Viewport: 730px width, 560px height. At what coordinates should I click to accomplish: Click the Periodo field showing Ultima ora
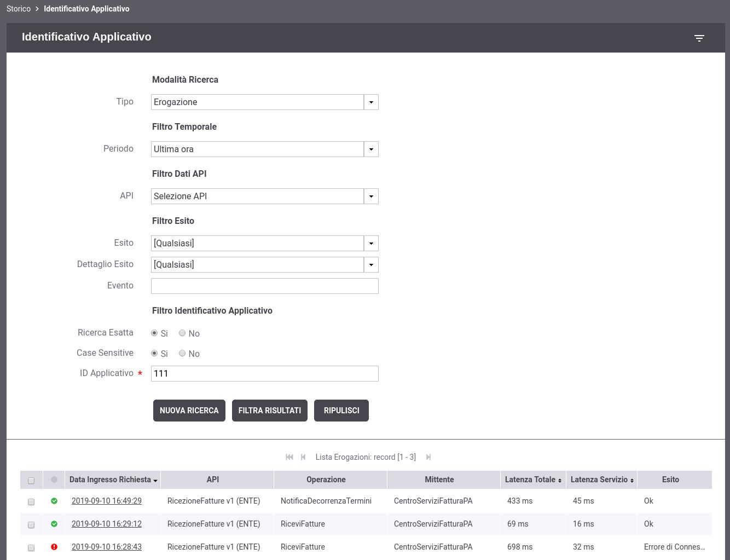coord(257,149)
